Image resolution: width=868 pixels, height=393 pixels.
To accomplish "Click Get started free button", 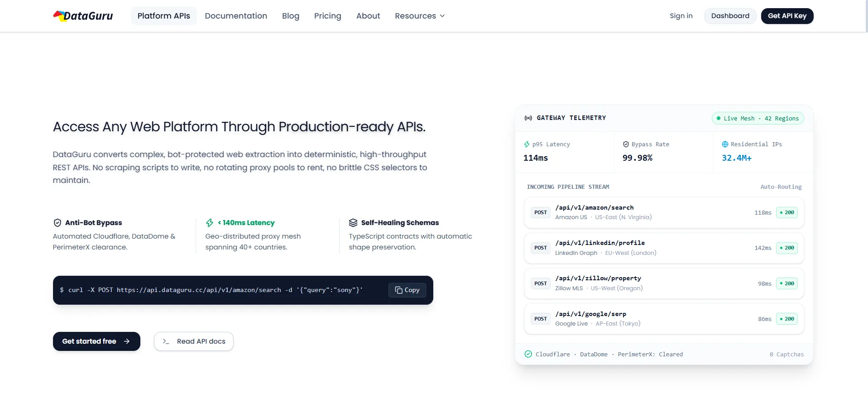I will pyautogui.click(x=96, y=341).
